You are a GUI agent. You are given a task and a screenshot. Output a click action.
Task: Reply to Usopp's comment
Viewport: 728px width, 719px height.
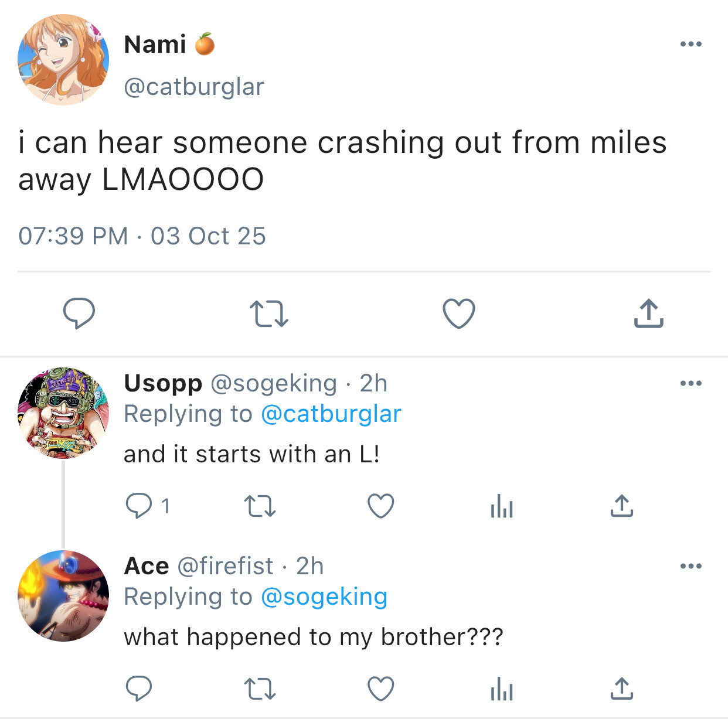[x=139, y=506]
